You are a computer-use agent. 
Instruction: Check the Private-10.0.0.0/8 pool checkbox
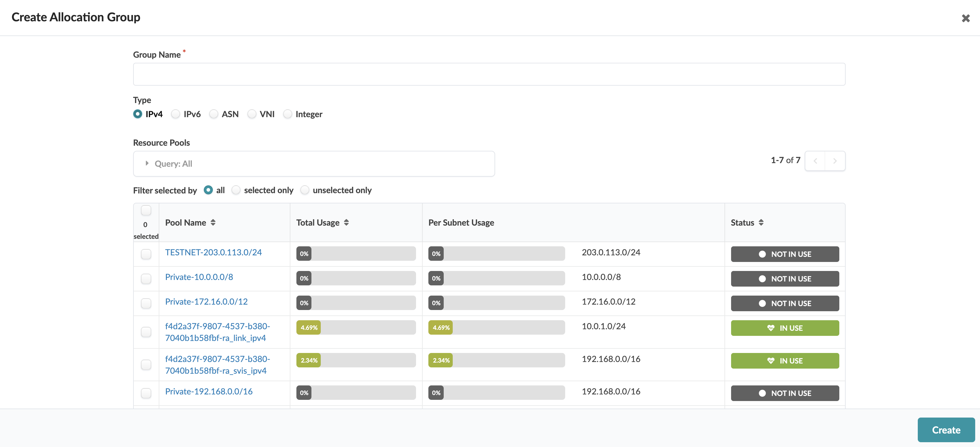pos(146,278)
